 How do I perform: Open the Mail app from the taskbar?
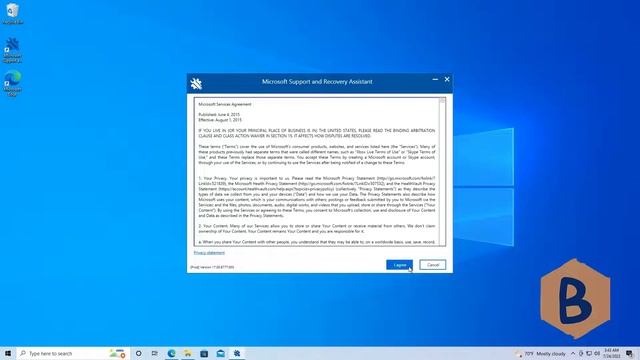(220, 353)
